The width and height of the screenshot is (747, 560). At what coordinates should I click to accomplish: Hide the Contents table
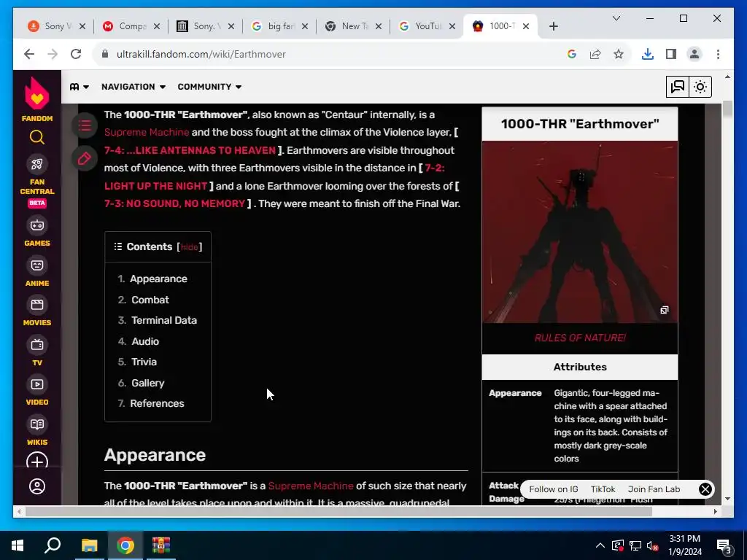coord(189,247)
